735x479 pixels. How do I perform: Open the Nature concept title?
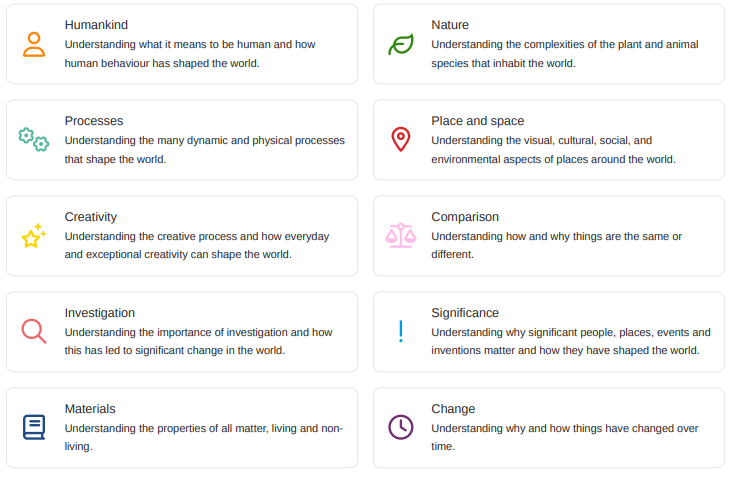pos(450,25)
